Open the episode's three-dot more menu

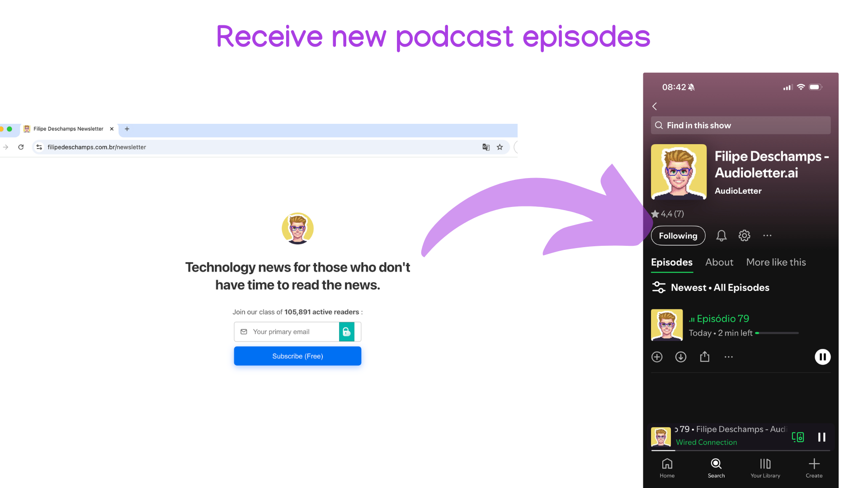click(728, 357)
